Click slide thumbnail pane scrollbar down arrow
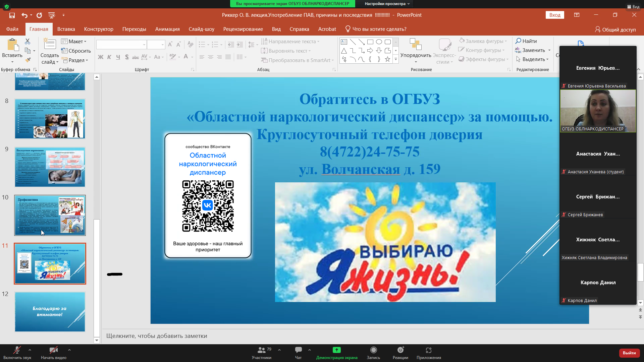The width and height of the screenshot is (644, 362). (97, 340)
